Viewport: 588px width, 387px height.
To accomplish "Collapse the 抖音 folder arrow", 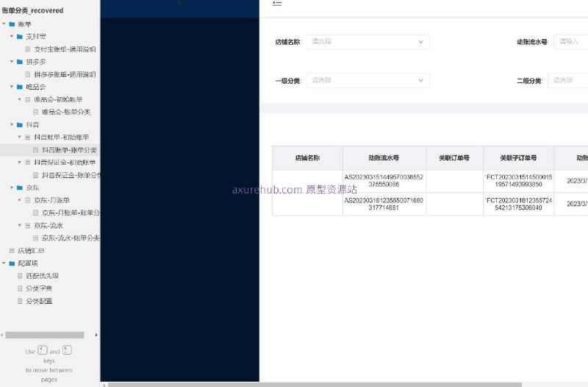I will click(x=12, y=124).
